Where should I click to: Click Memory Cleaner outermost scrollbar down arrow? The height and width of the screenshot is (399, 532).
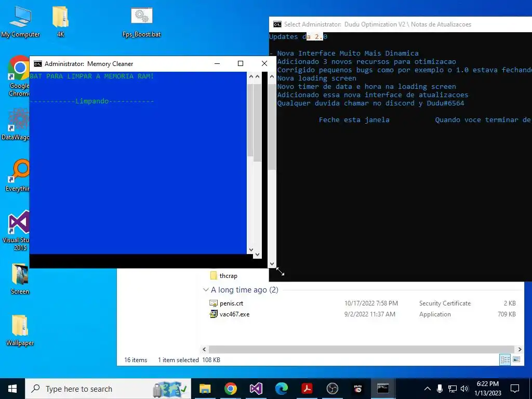272,263
